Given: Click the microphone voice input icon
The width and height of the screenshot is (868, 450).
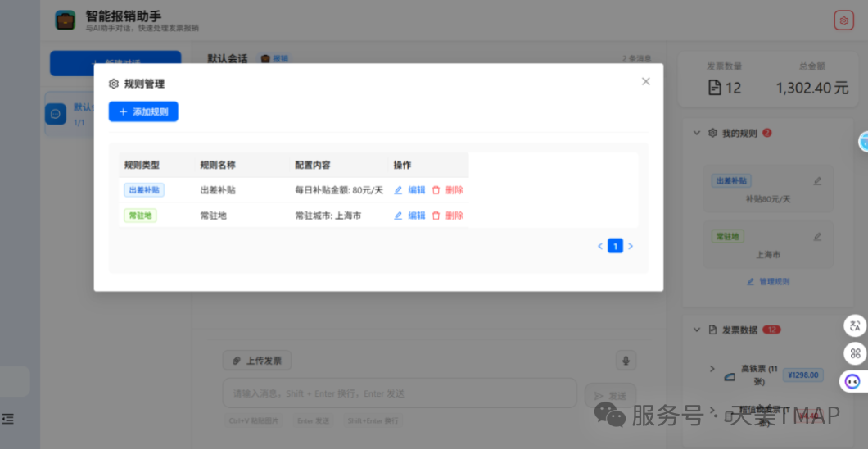Looking at the screenshot, I should pos(626,361).
